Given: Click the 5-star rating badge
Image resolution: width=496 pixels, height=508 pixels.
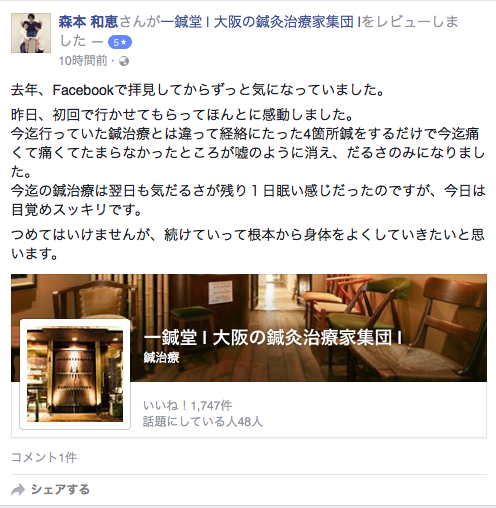Looking at the screenshot, I should click(120, 42).
